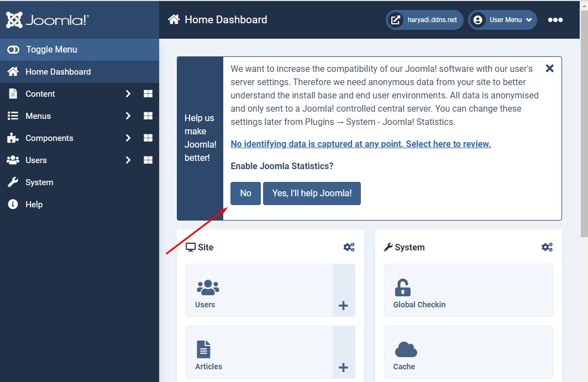Open the no identifying data review link

coord(360,144)
